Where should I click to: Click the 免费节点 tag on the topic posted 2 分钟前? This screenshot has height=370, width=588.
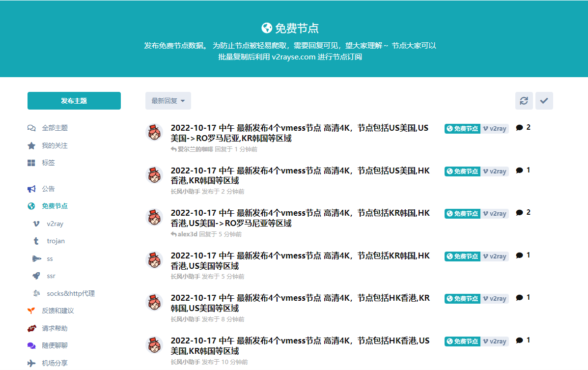pos(462,171)
